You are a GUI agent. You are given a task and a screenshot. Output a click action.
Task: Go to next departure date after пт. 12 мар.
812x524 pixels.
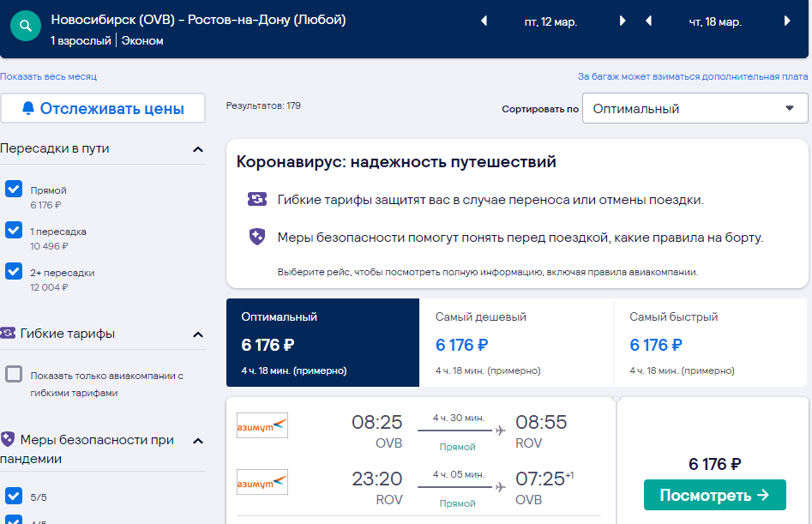point(623,21)
